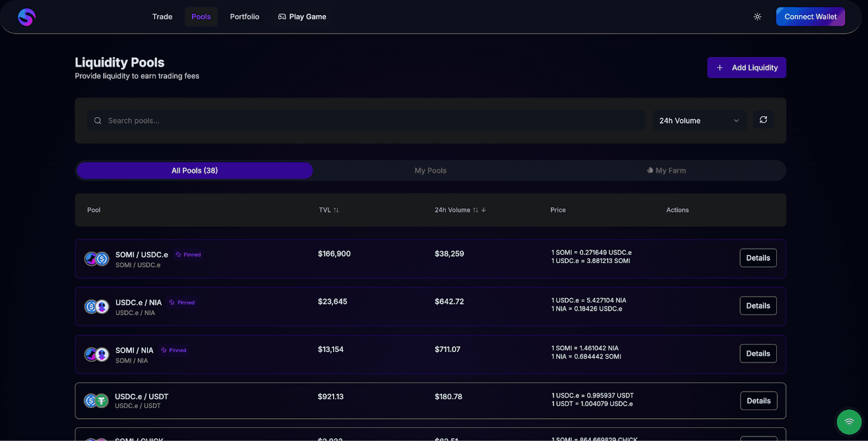Click the USDC.e / USDT pool name
The height and width of the screenshot is (441, 868).
142,397
